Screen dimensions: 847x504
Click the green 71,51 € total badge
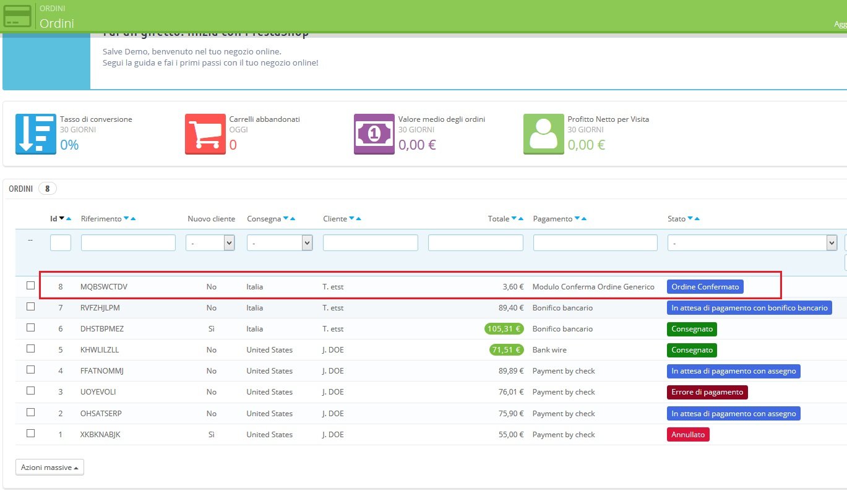point(507,350)
